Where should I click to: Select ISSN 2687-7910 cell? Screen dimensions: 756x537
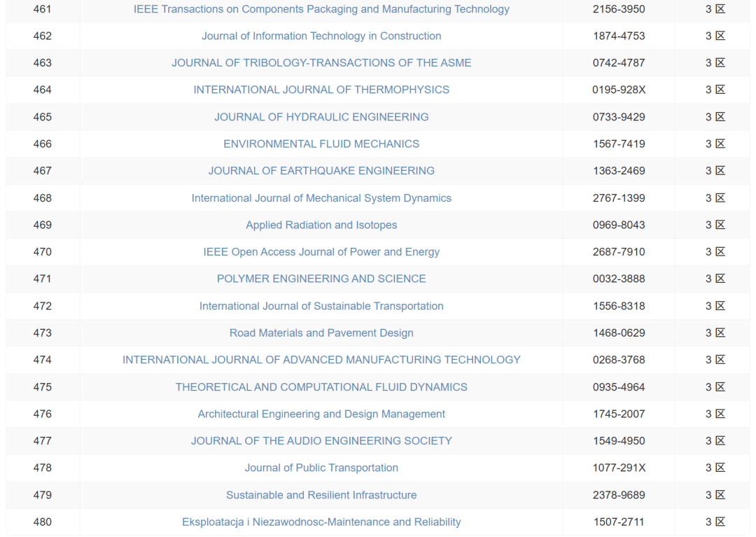point(619,252)
